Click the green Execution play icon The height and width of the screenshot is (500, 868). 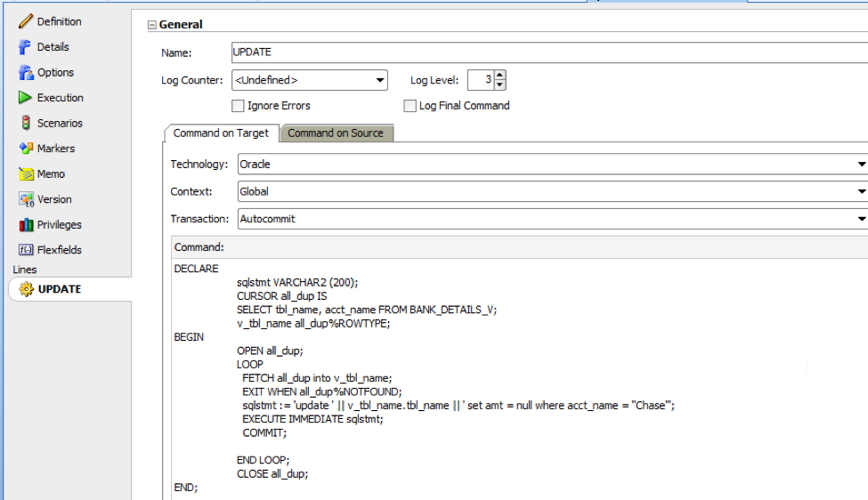coord(26,98)
